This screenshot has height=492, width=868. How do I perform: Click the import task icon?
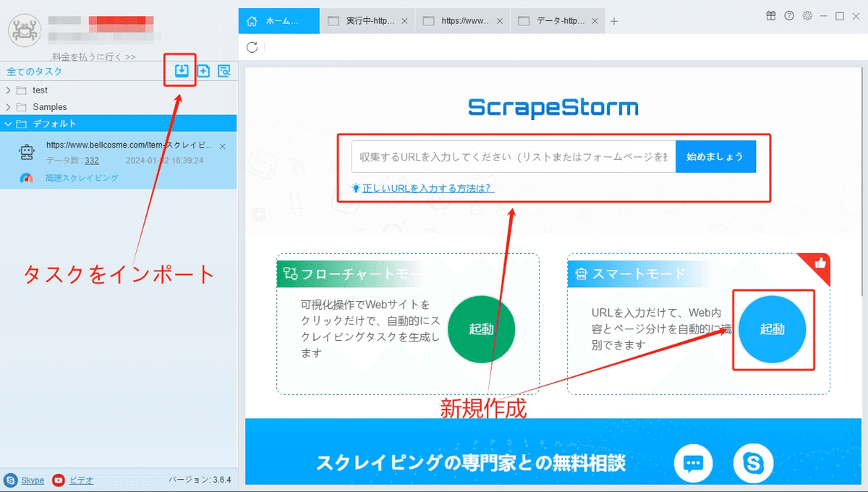pos(182,71)
